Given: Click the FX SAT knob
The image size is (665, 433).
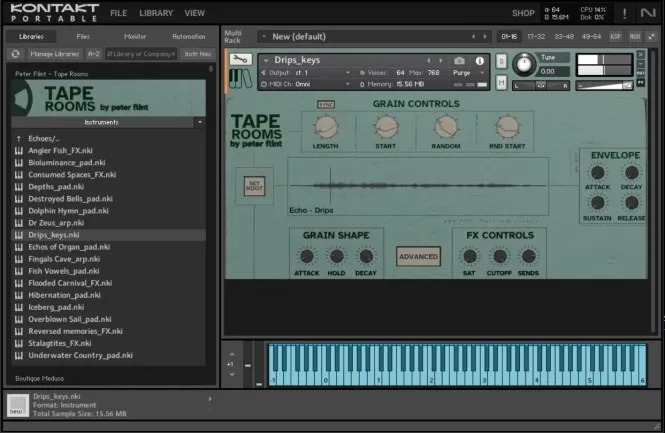Looking at the screenshot, I should 469,256.
